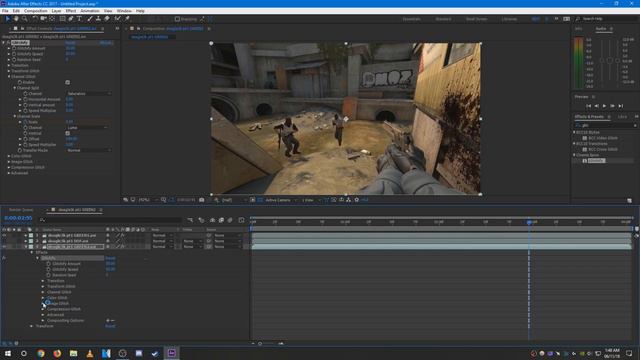The height and width of the screenshot is (360, 640).
Task: Switch to the Audio panel tab
Action: [x=601, y=29]
